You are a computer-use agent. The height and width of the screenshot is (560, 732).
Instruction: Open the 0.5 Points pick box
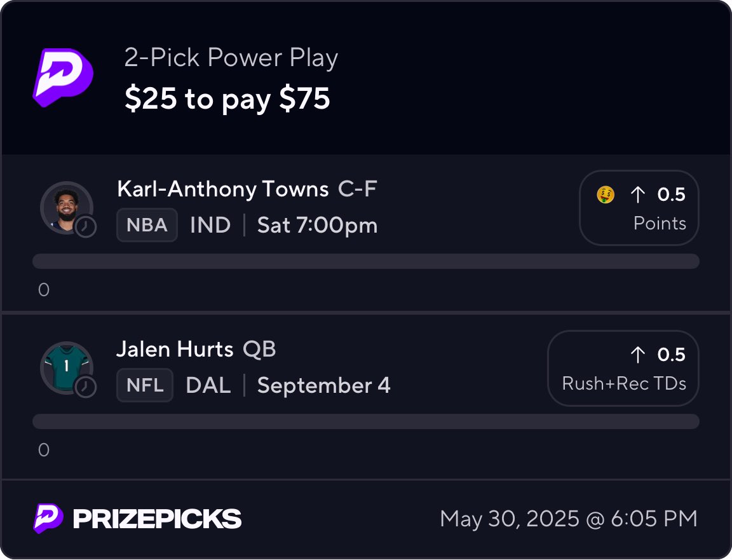639,208
